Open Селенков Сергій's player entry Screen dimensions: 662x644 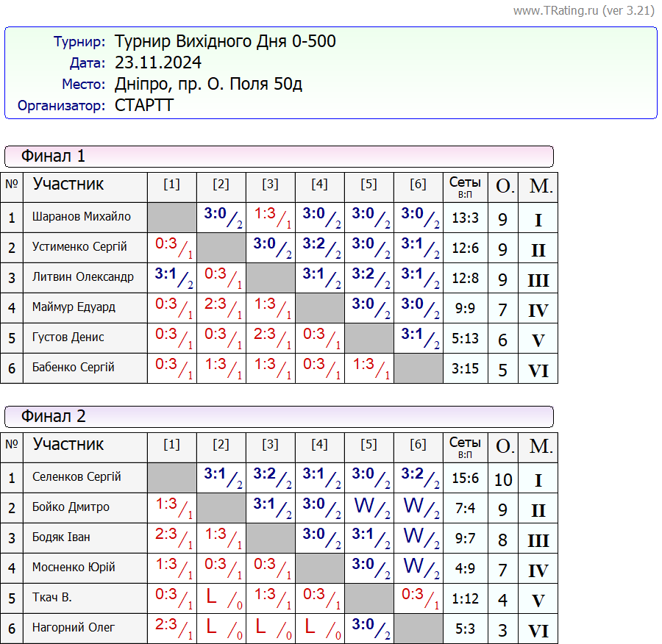click(76, 477)
